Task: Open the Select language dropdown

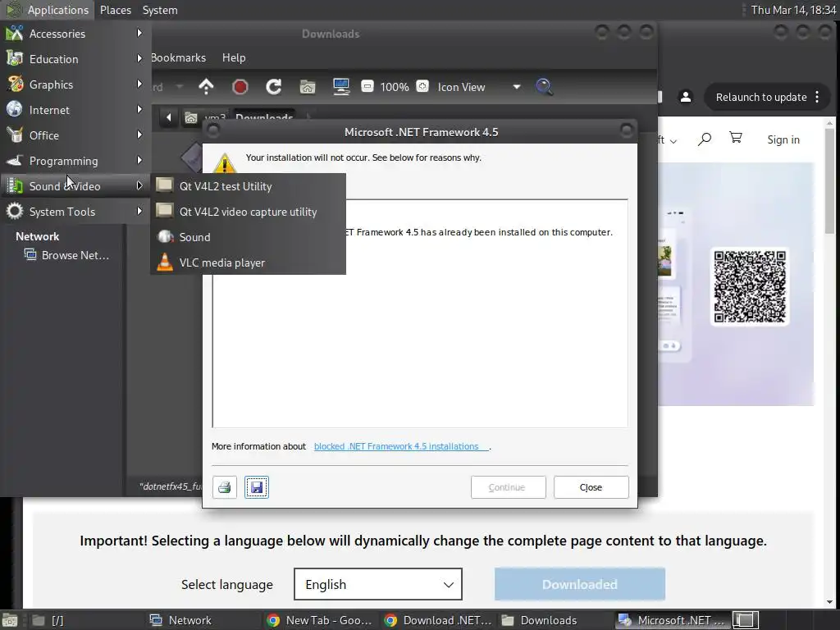Action: [x=377, y=584]
